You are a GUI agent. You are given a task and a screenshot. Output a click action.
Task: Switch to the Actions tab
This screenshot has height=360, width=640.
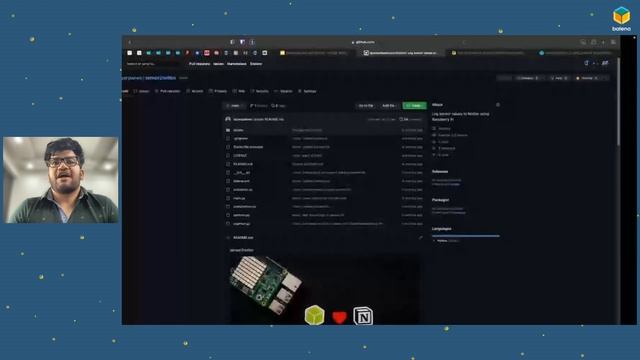[194, 91]
